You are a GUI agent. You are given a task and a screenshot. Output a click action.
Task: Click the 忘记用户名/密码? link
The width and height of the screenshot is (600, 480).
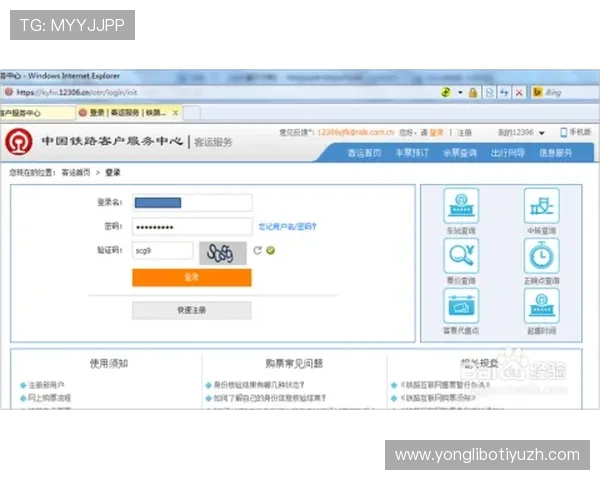(287, 227)
